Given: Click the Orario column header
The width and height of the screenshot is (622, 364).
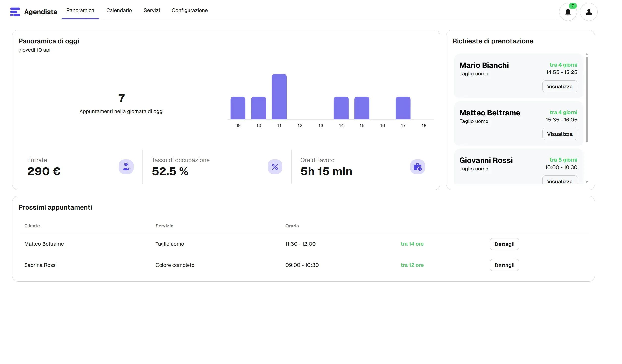Looking at the screenshot, I should tap(292, 226).
